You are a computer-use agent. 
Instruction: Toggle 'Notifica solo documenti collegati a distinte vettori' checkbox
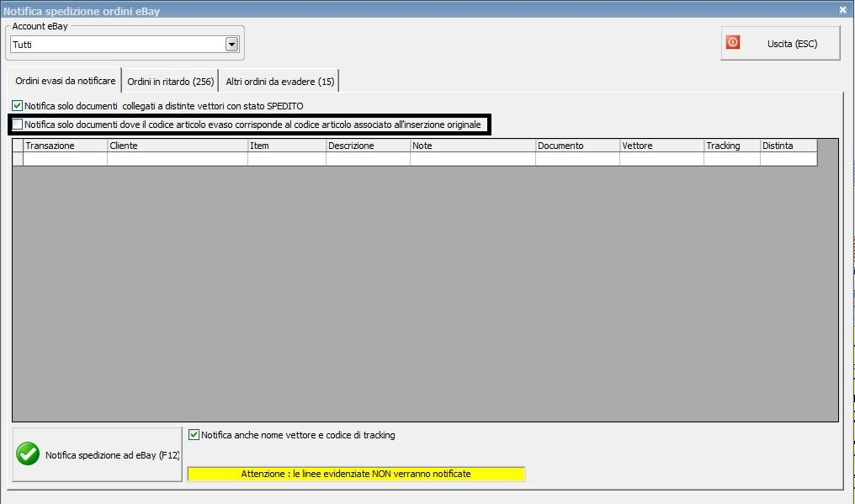[x=18, y=106]
